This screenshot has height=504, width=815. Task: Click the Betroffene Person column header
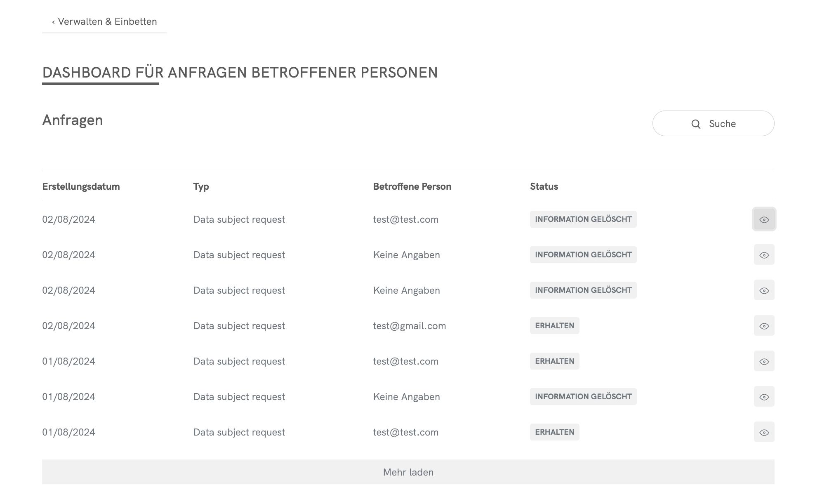[x=412, y=186]
